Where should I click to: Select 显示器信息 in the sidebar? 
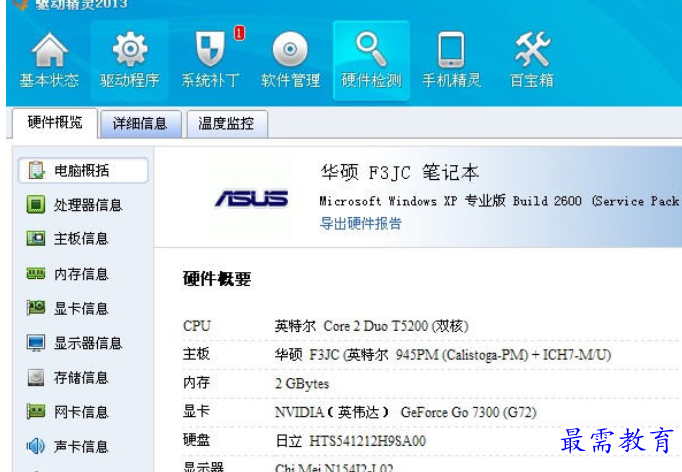click(x=88, y=343)
